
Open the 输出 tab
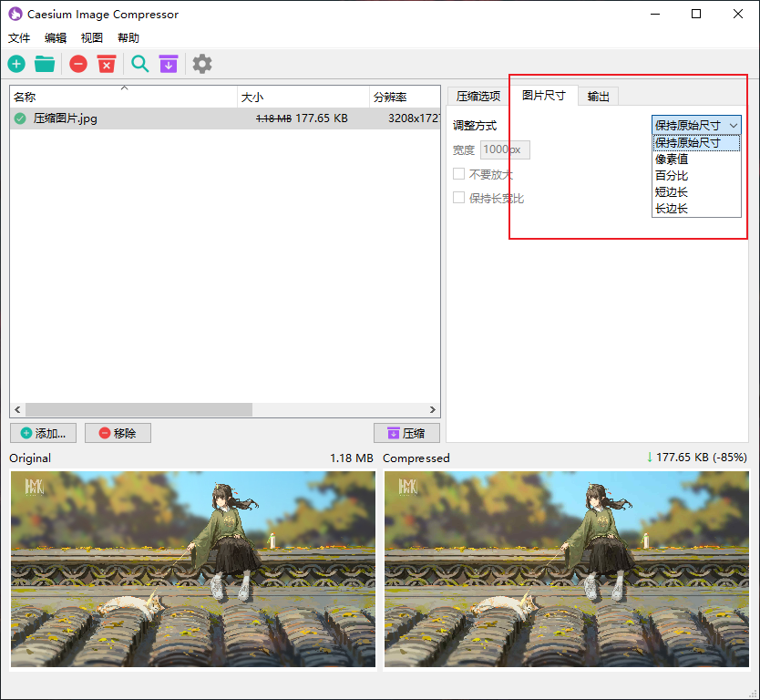pyautogui.click(x=599, y=97)
